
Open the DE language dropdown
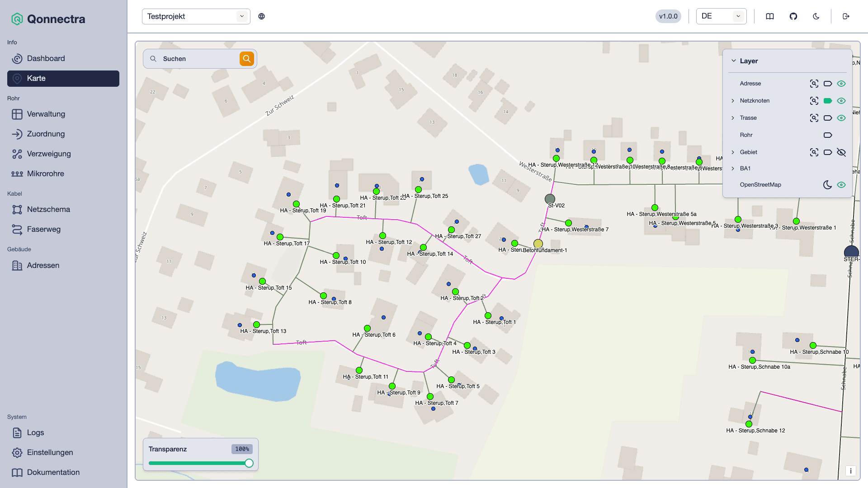[721, 16]
